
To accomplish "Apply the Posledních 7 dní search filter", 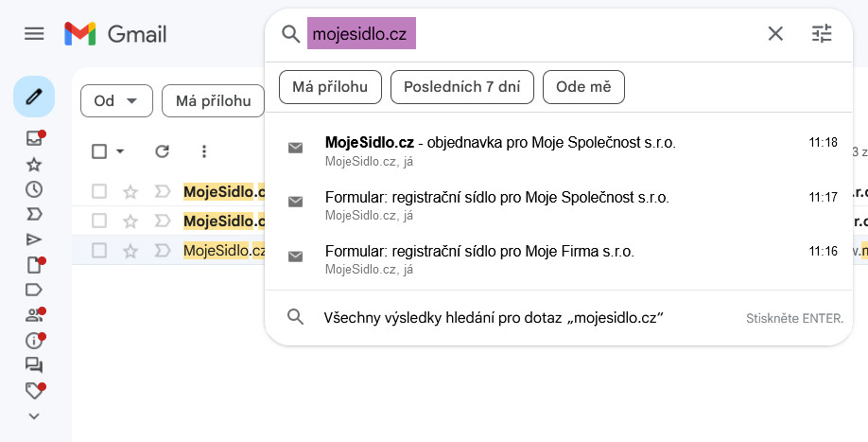I will coord(461,87).
